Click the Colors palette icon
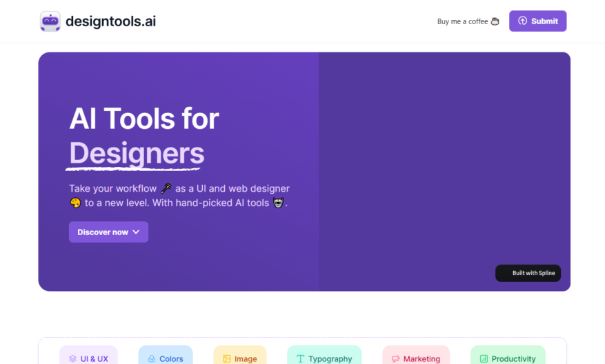605x364 pixels. 152,358
